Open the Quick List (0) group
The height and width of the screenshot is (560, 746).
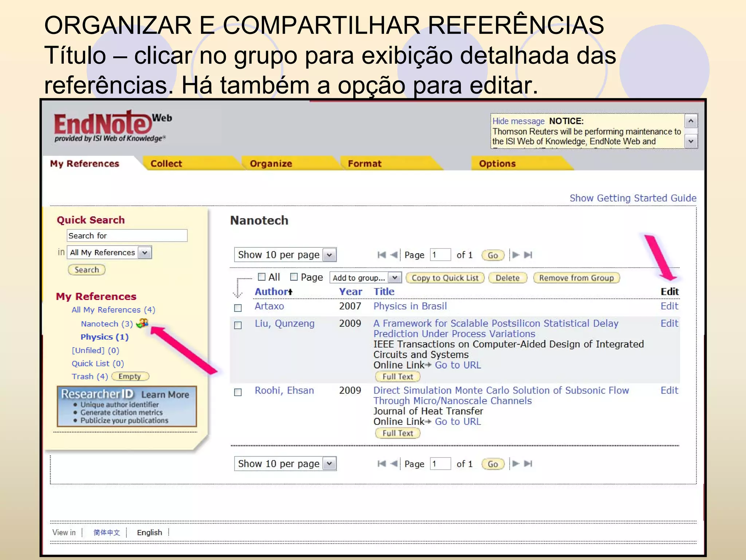point(98,363)
